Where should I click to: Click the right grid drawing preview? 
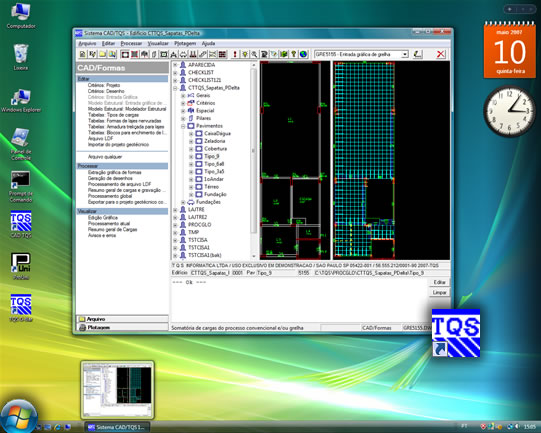point(391,160)
